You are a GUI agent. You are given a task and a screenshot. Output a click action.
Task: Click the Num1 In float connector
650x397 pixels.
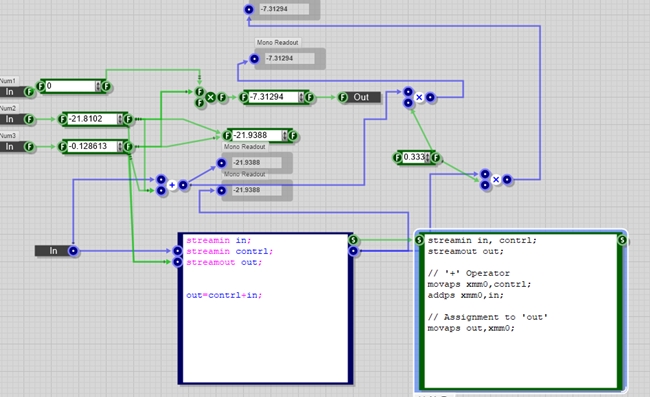coord(29,92)
